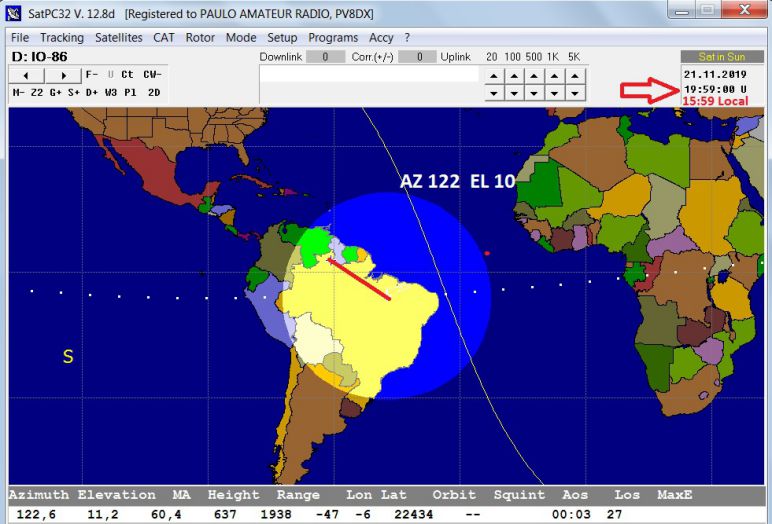
Task: Click the Corr.(+/-) correction value box
Action: tap(424, 57)
